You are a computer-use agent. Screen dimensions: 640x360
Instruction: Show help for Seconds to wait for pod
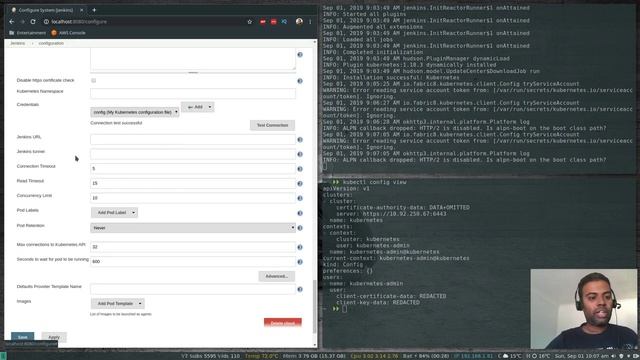pos(300,262)
